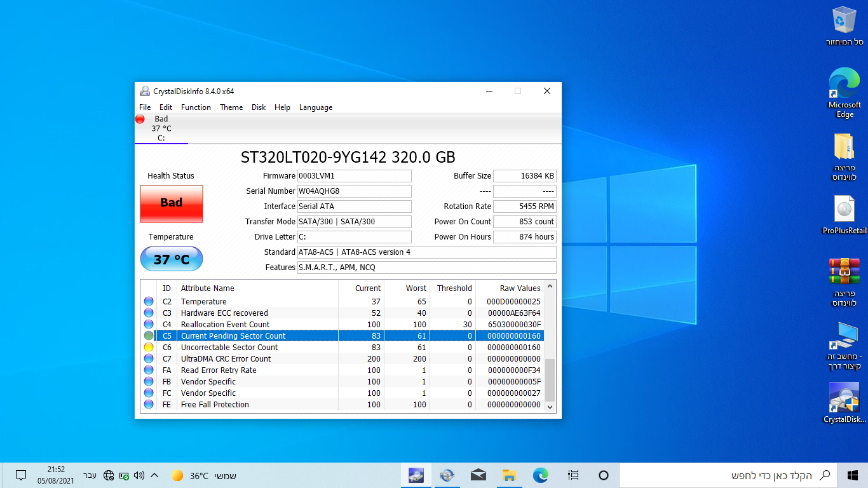Image resolution: width=868 pixels, height=488 pixels.
Task: Open the weather 36°C taskbar widget
Action: (x=203, y=475)
